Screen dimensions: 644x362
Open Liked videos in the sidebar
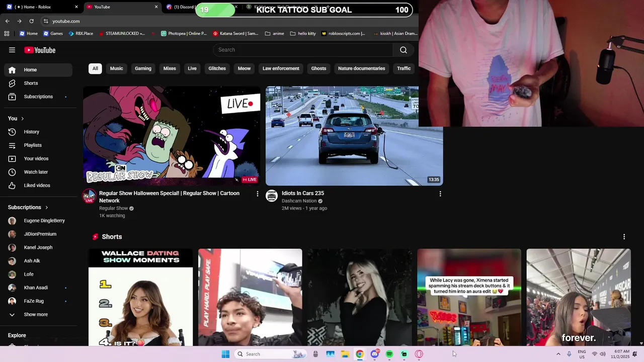(x=38, y=186)
